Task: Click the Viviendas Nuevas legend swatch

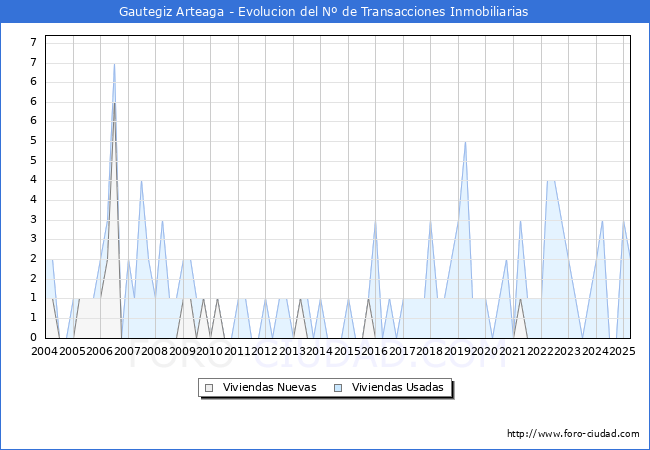Action: (209, 388)
